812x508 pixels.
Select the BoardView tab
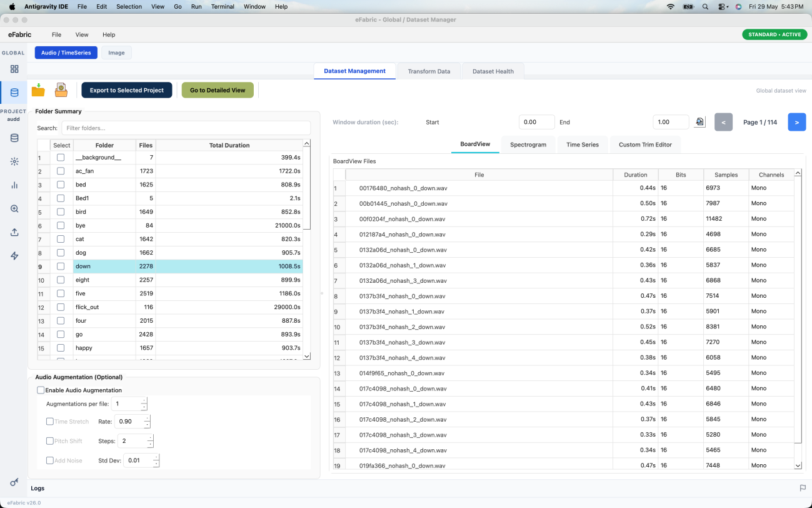[x=475, y=145]
